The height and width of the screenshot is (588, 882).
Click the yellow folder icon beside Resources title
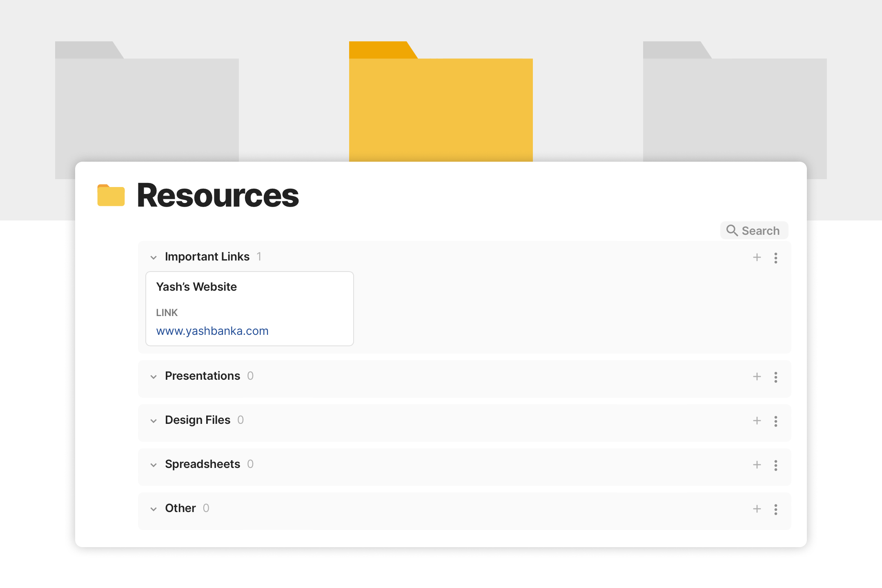click(x=111, y=195)
